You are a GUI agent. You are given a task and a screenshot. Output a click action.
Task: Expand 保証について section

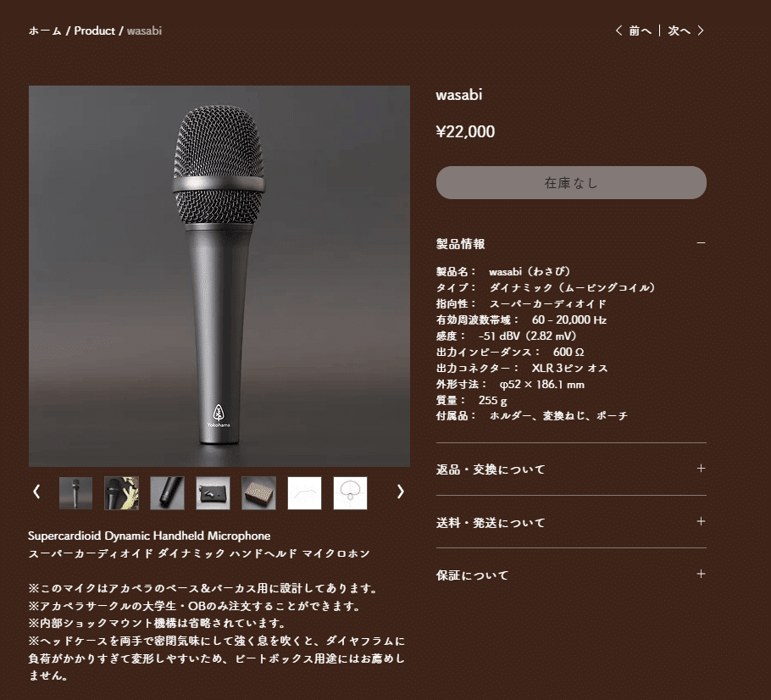point(571,575)
